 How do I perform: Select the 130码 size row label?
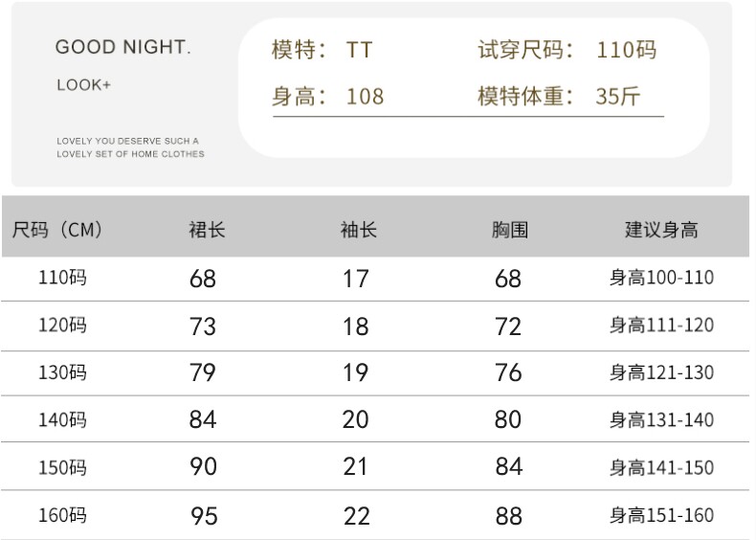[62, 372]
